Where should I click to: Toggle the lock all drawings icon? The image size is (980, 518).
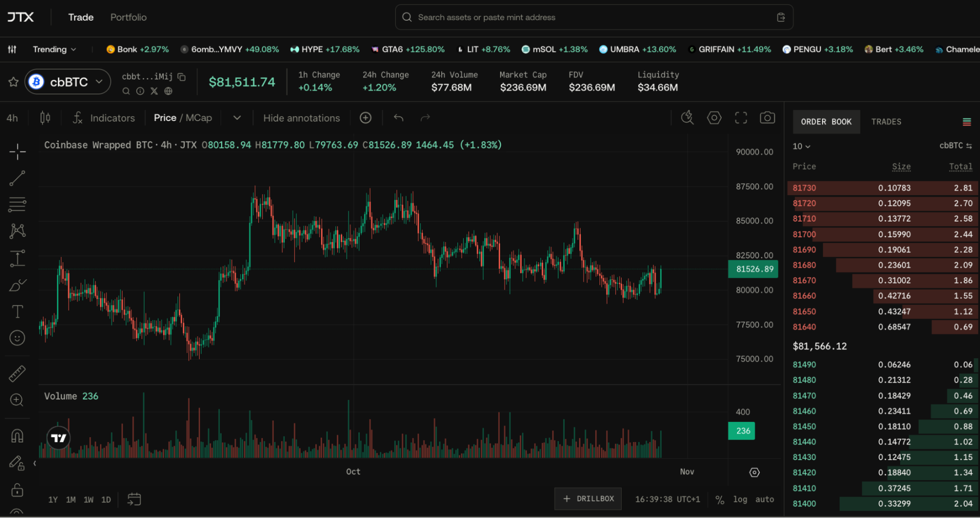(x=17, y=490)
